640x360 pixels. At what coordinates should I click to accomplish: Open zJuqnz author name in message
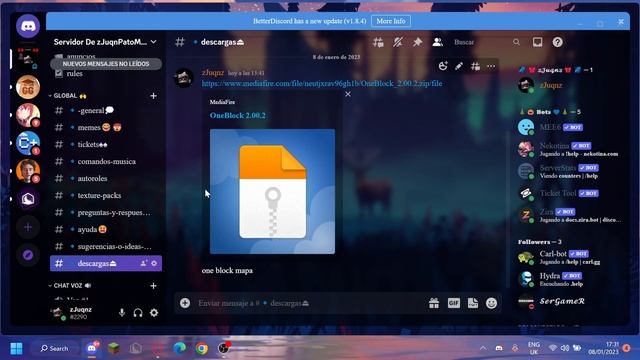point(213,73)
